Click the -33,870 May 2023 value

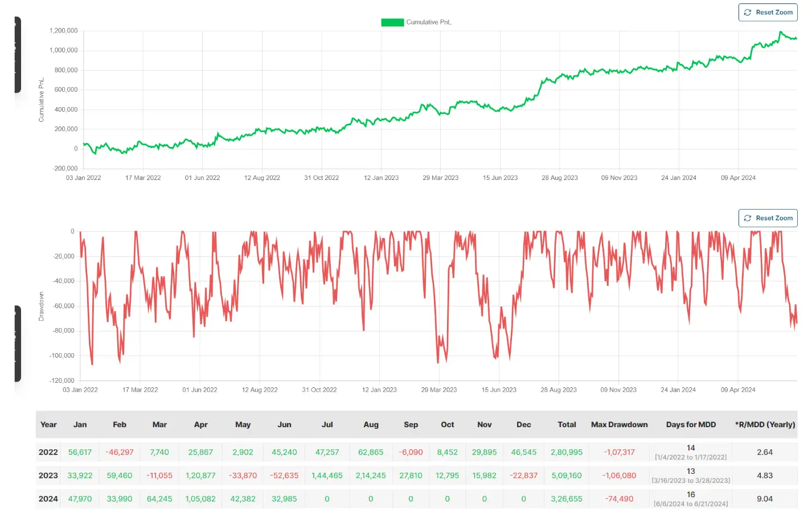coord(243,476)
